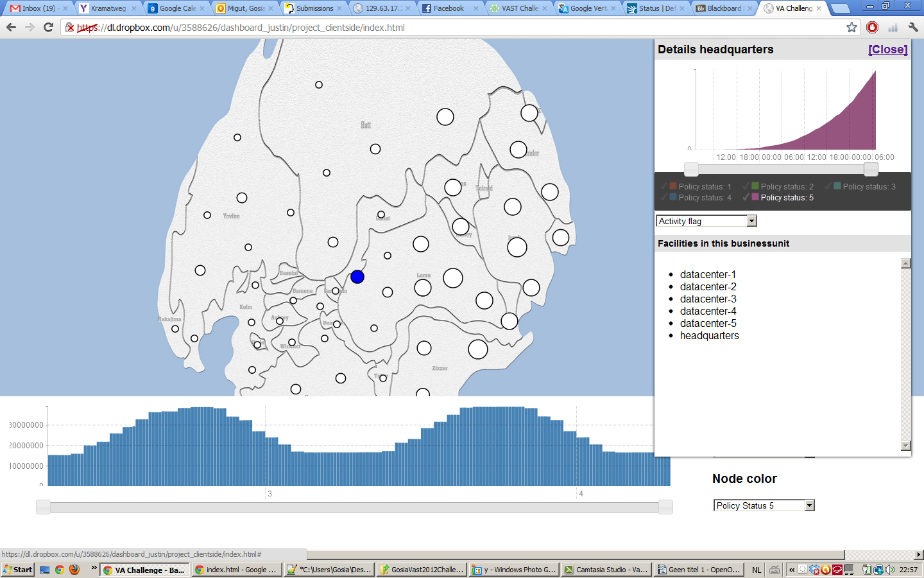The height and width of the screenshot is (578, 924).
Task: Toggle Policy status: 1 legend item
Action: [696, 186]
